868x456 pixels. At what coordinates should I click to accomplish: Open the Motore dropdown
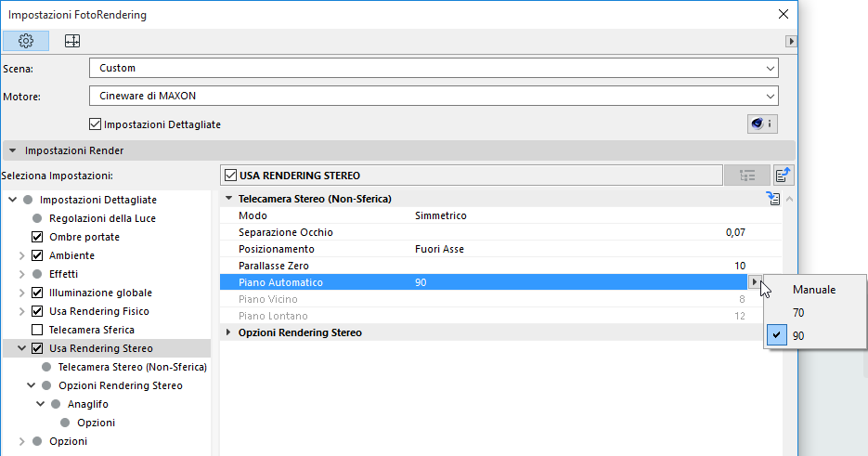tap(434, 96)
